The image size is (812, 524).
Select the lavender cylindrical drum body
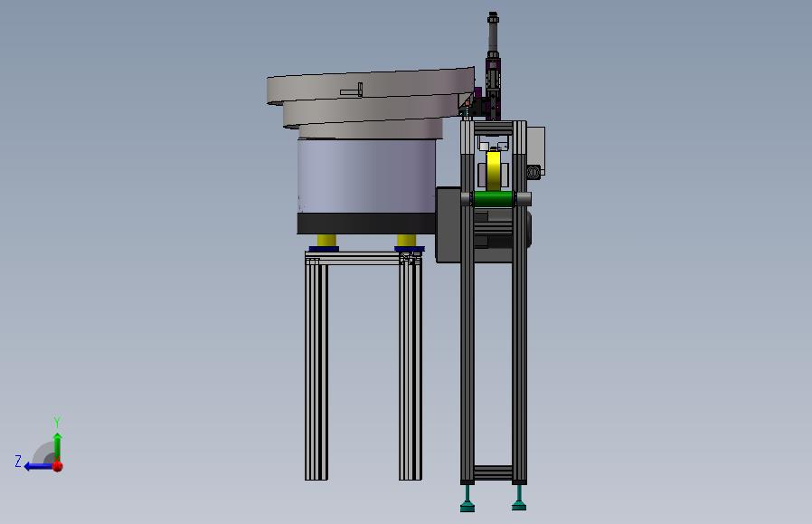click(x=366, y=176)
